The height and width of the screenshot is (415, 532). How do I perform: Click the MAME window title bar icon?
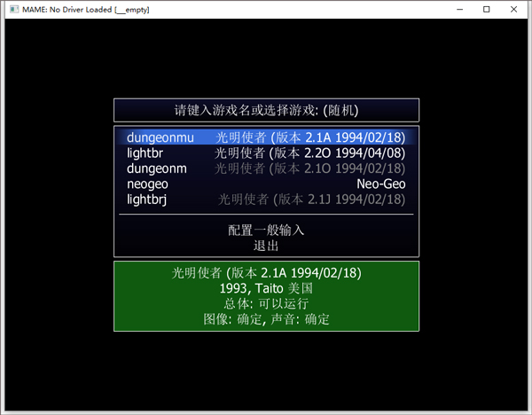[14, 9]
